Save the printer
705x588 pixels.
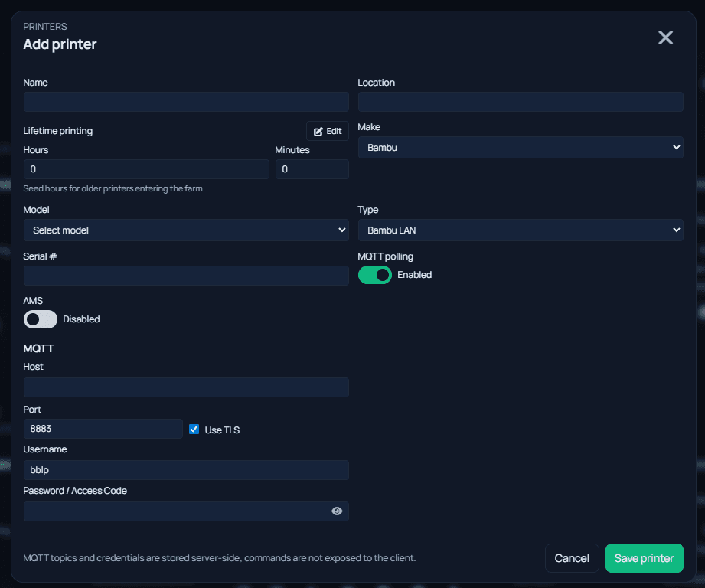[644, 557]
